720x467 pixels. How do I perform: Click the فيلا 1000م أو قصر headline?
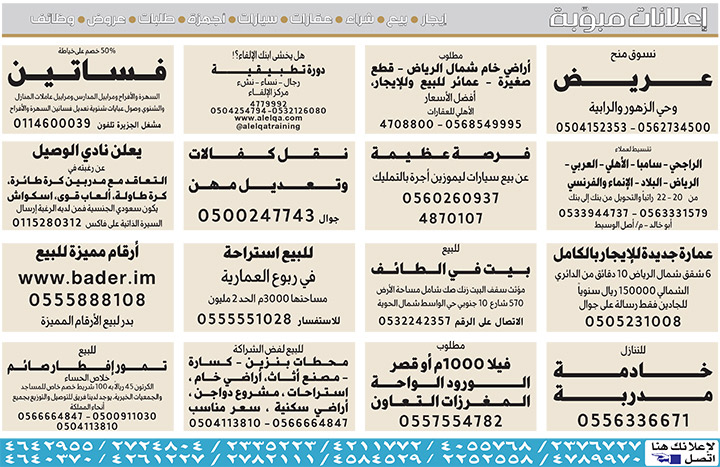click(450, 365)
